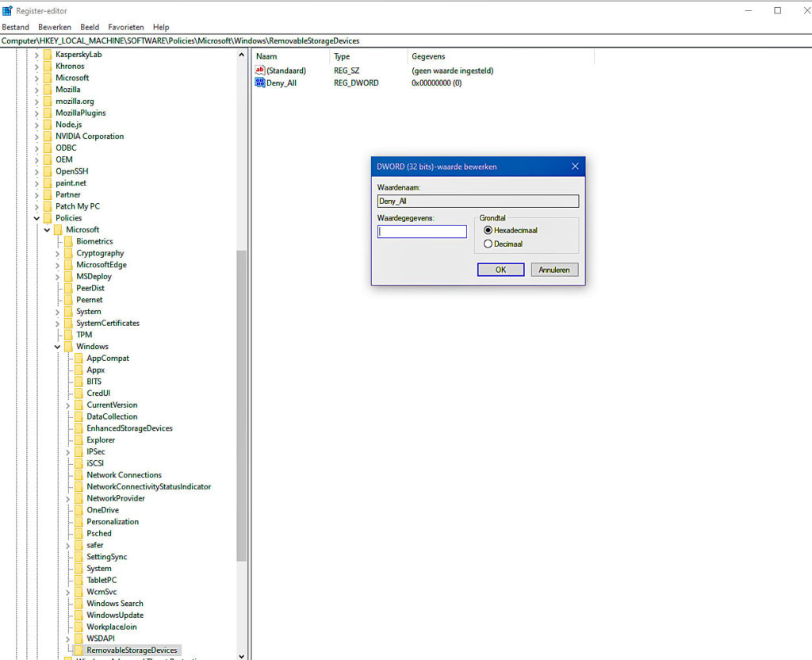Click the Explorer folder icon
The width and height of the screenshot is (812, 660).
pos(79,439)
